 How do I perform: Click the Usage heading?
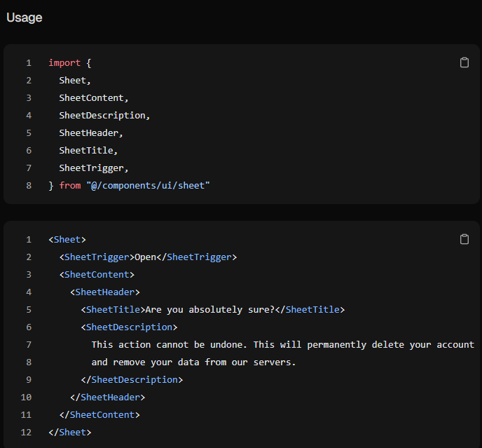pos(25,18)
